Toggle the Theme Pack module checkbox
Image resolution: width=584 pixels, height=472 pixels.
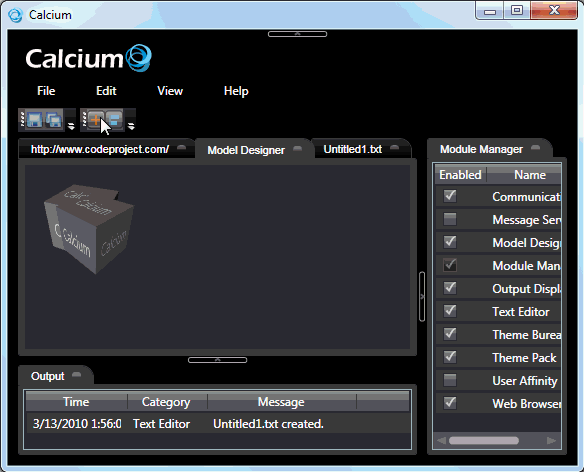pos(450,357)
